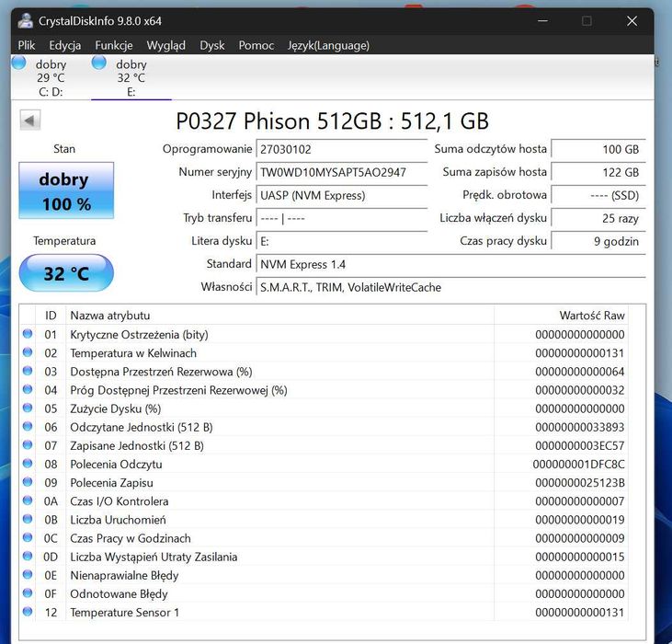Screen dimensions: 672x644
Task: Click the Interfejs field UASP (NVM Express)
Action: [x=342, y=195]
